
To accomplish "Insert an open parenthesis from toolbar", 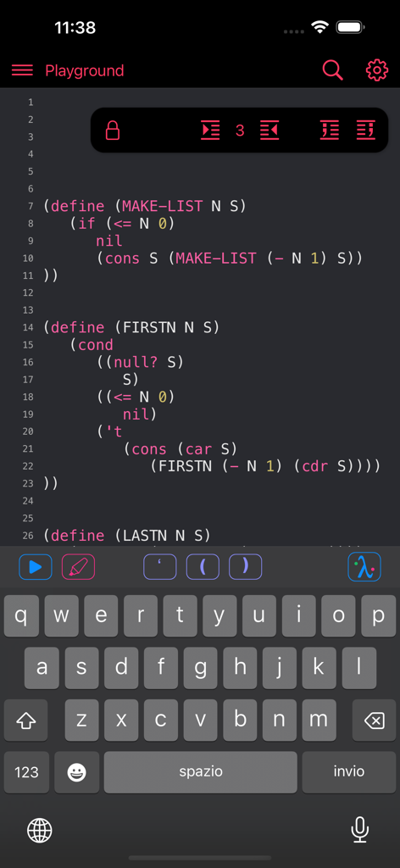I will click(203, 567).
